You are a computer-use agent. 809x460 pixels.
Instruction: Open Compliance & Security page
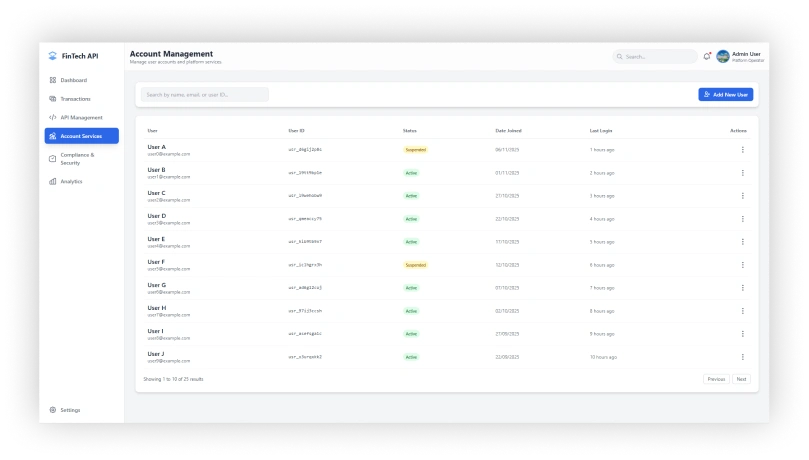[82, 158]
